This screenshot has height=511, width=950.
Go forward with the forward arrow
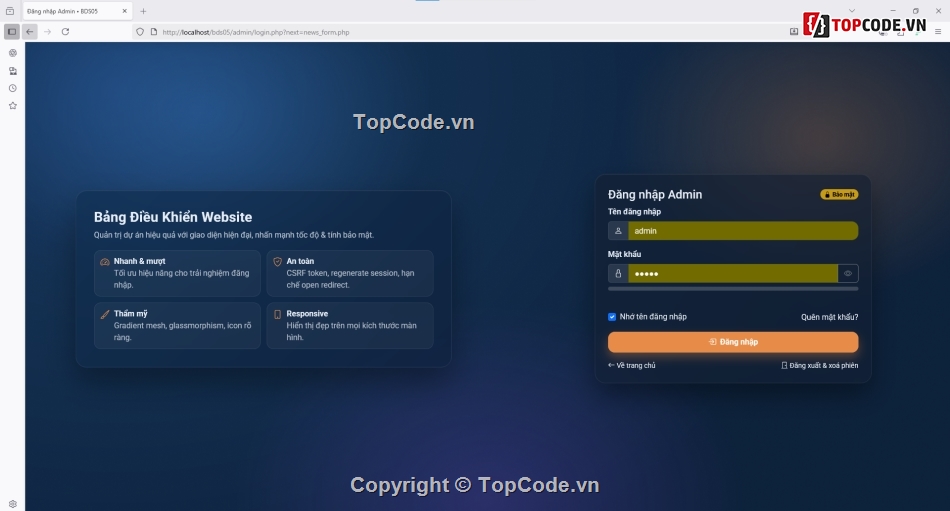pos(47,32)
